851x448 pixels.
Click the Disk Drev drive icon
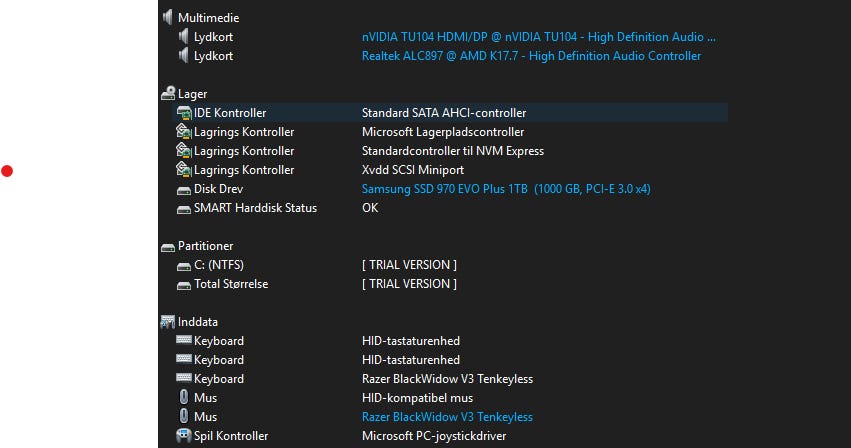point(183,189)
